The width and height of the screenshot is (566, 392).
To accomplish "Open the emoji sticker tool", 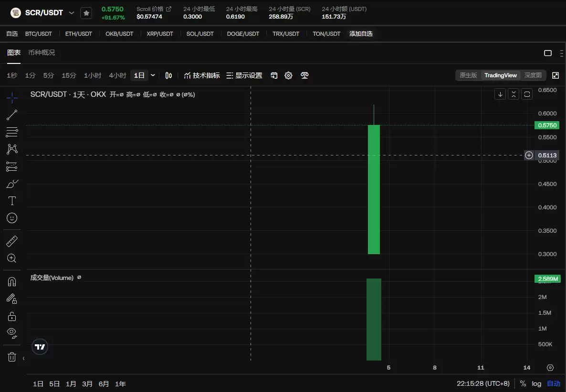I will pos(12,218).
